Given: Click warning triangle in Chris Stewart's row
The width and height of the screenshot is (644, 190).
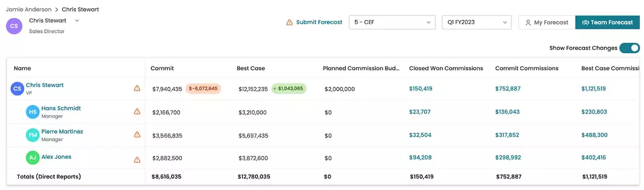Looking at the screenshot, I should coord(137,88).
